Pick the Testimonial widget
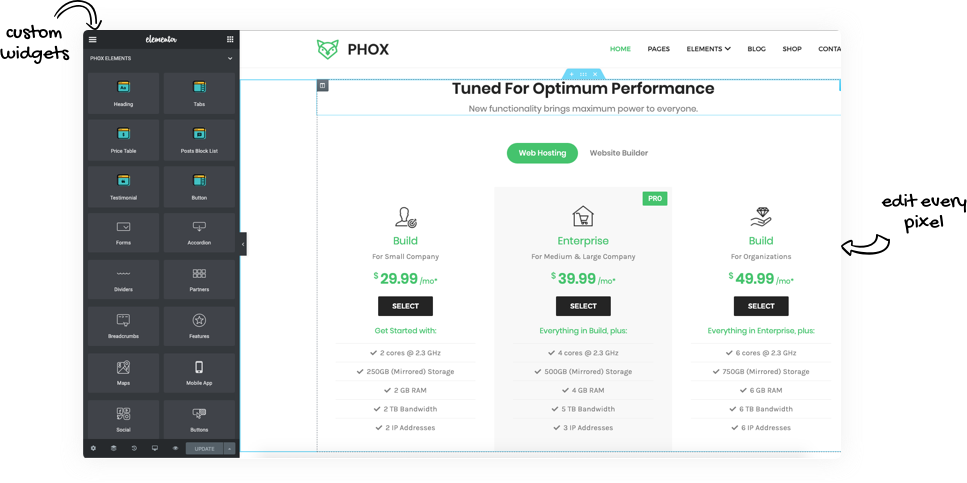 [123, 185]
